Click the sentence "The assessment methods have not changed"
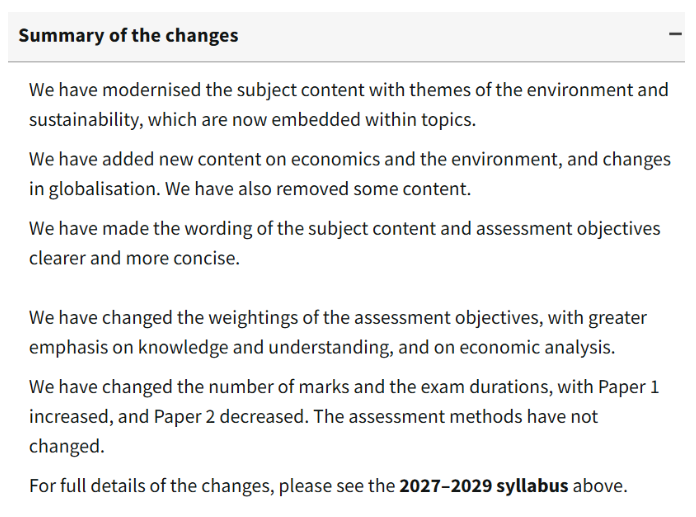The image size is (696, 517). pos(458,416)
